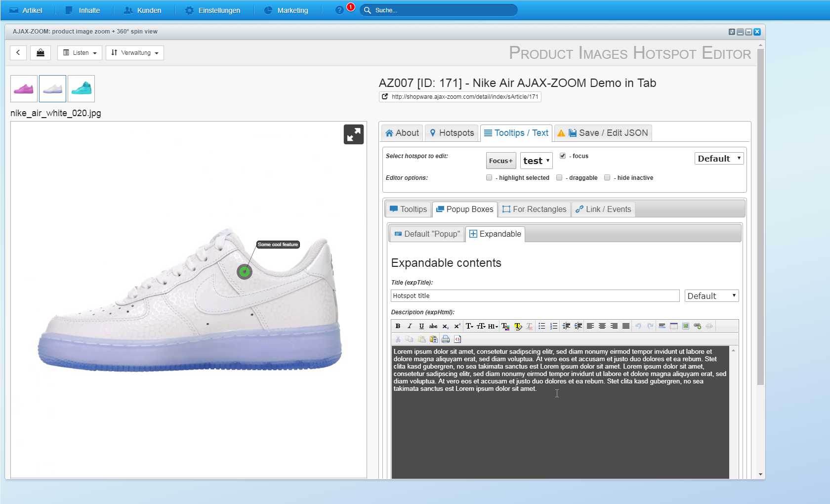
Task: Print the editor contents
Action: (446, 339)
